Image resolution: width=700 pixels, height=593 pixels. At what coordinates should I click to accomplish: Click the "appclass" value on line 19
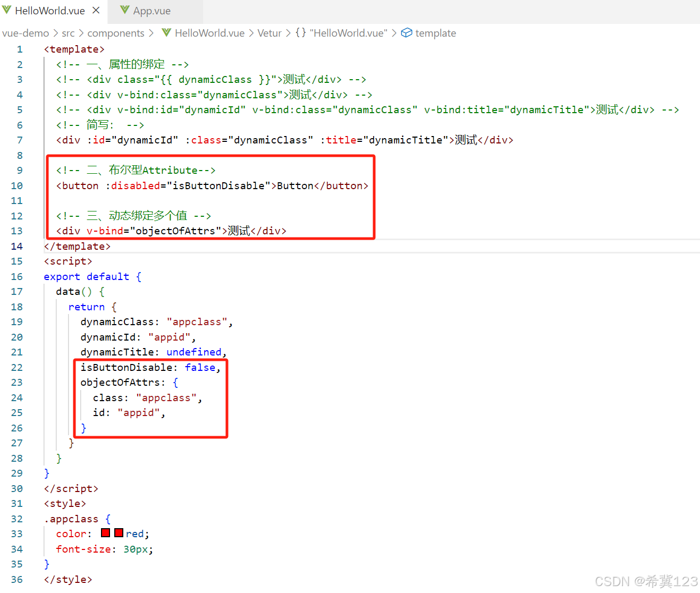[197, 321]
